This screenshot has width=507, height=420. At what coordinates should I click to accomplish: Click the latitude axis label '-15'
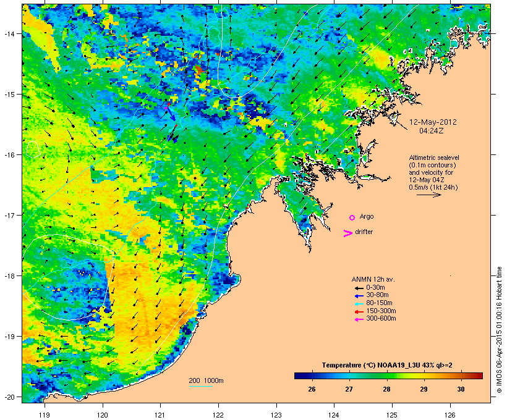pos(9,94)
